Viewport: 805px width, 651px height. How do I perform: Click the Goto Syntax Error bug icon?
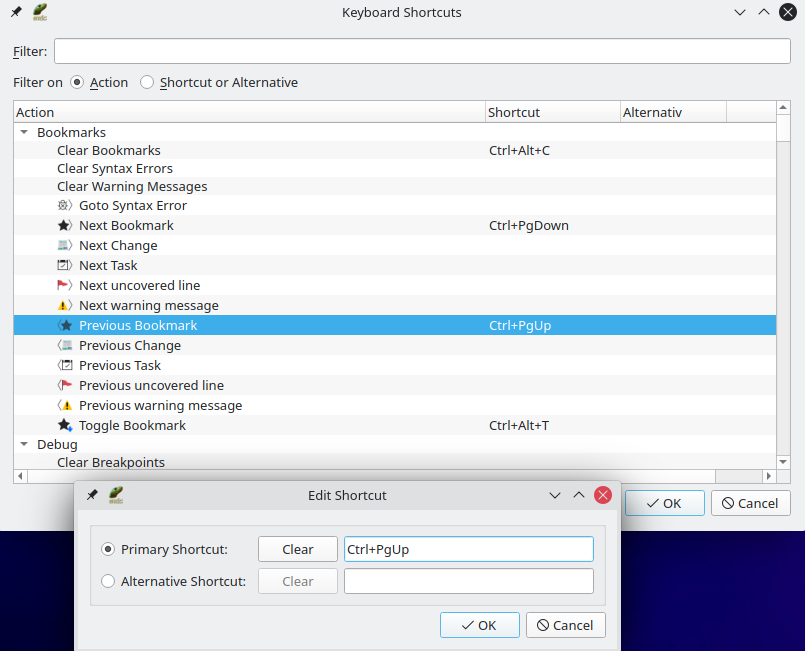pyautogui.click(x=64, y=205)
